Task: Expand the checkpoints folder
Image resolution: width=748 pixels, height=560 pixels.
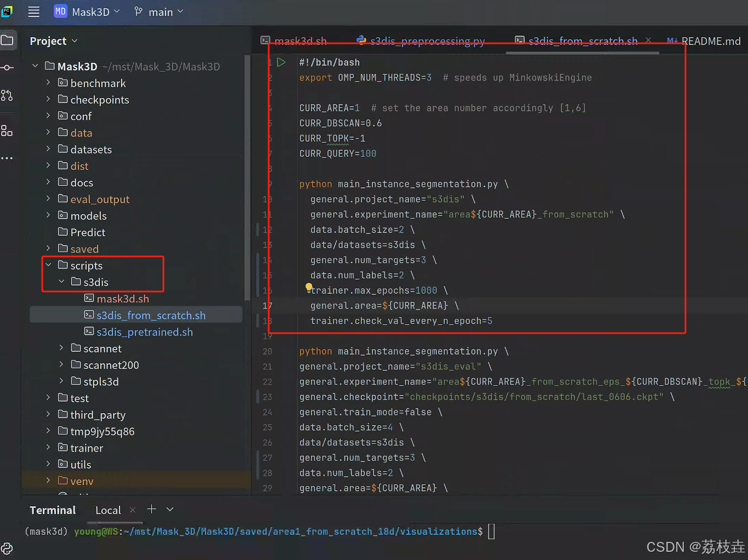Action: tap(48, 99)
